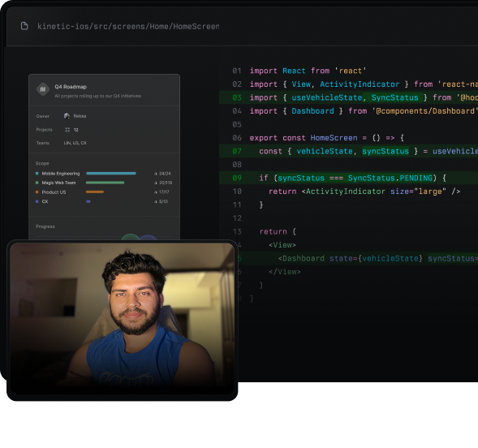
Task: Click the projects count 12
Action: (76, 130)
